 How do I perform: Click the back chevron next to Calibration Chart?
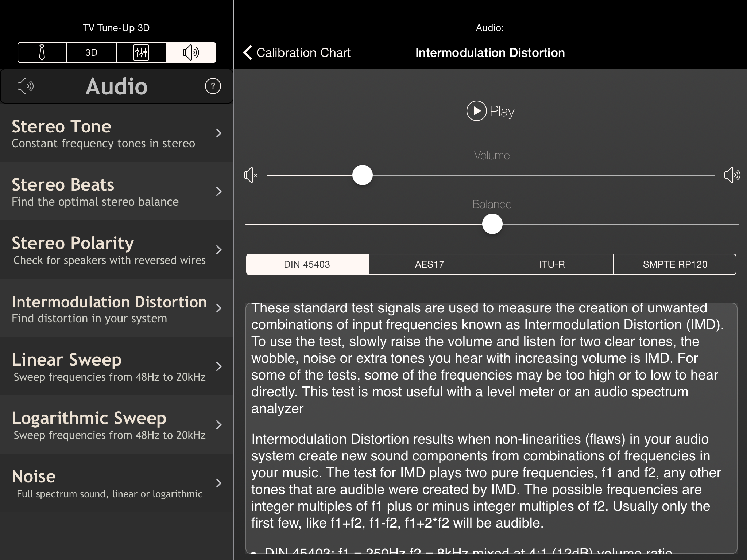(x=248, y=52)
